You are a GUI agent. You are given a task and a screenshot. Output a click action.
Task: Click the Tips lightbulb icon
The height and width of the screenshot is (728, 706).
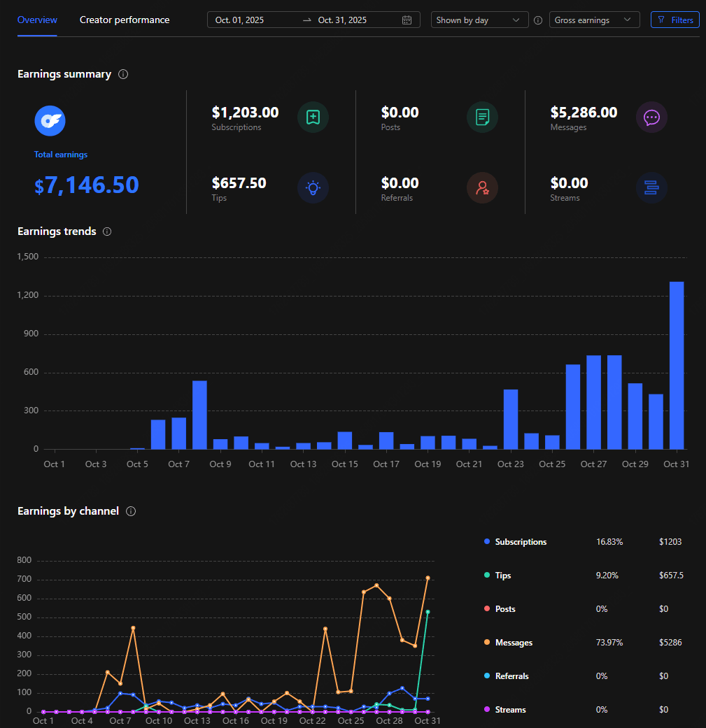coord(313,187)
